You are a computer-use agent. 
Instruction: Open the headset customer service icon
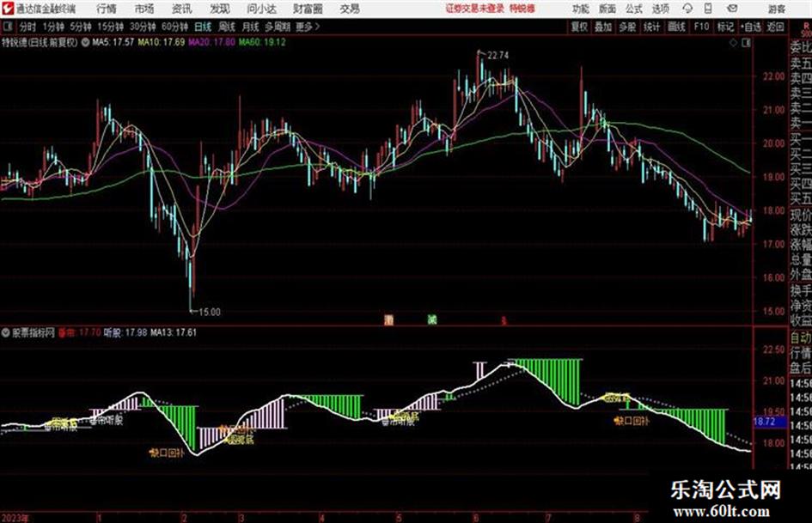tap(687, 9)
